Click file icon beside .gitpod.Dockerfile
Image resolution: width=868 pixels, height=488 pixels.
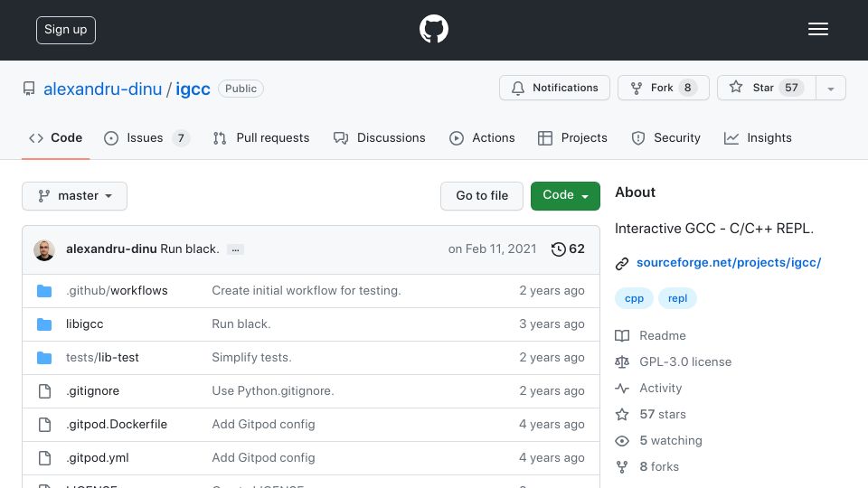click(44, 425)
